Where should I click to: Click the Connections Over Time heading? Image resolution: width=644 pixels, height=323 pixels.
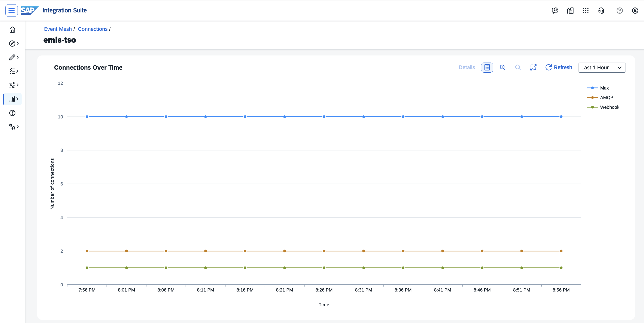coord(88,67)
